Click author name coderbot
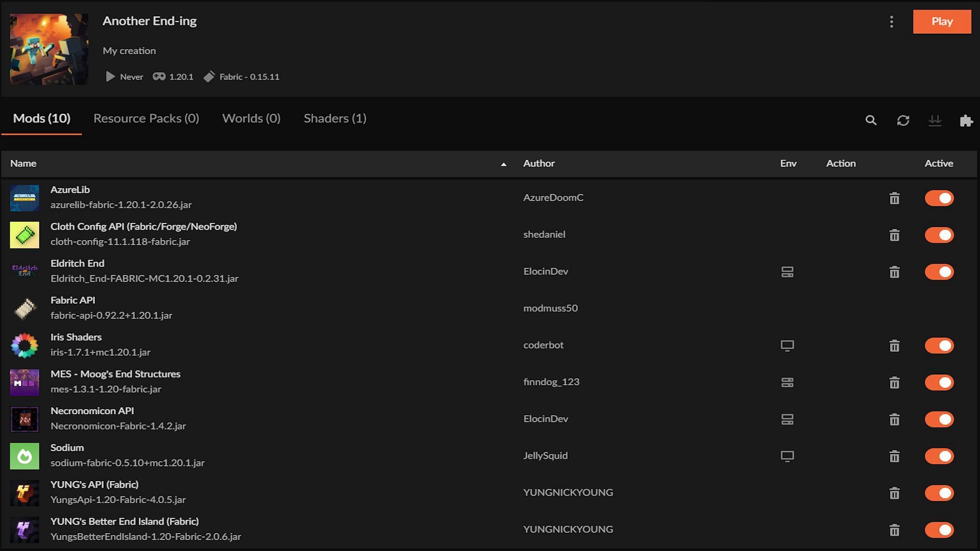Viewport: 980px width, 551px height. point(543,345)
